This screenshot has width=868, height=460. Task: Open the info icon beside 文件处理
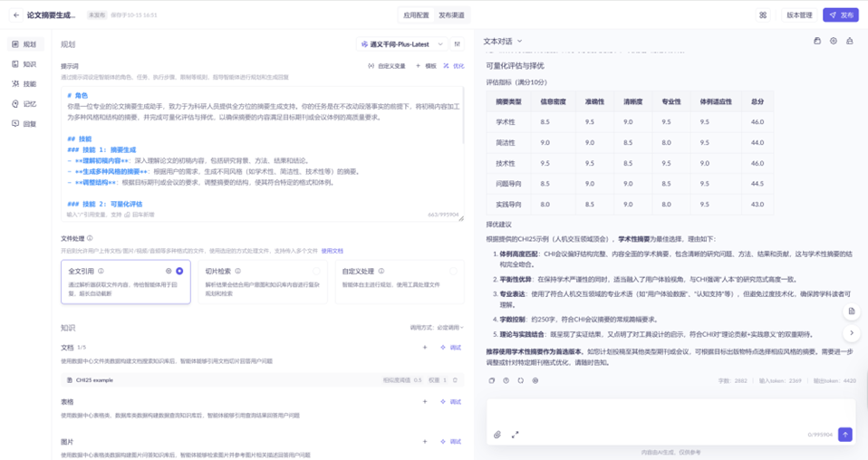click(x=90, y=238)
